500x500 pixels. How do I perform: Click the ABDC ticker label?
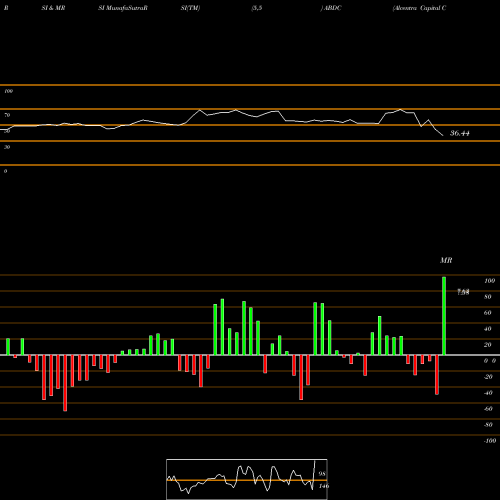point(332,8)
